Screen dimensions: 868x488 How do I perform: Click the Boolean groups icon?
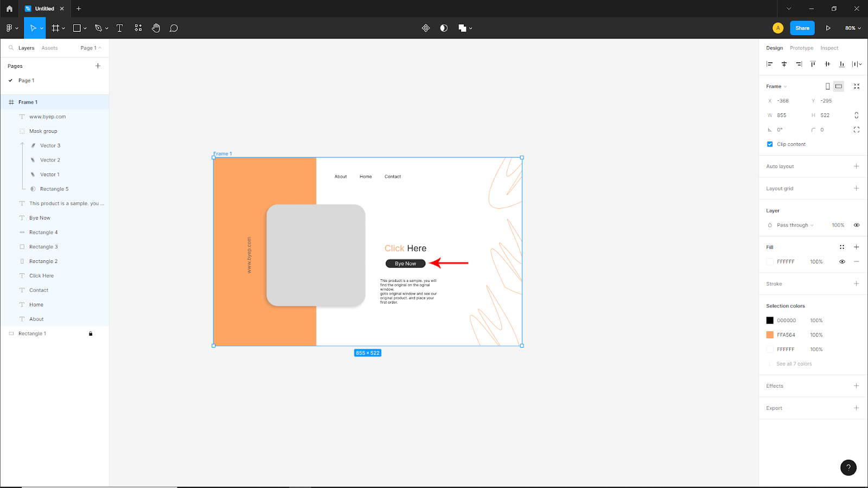462,28
